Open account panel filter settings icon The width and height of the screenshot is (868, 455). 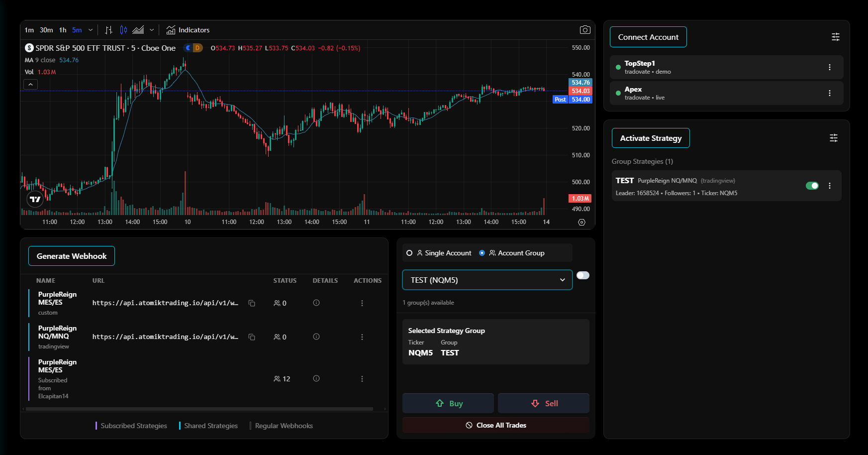[x=836, y=37]
